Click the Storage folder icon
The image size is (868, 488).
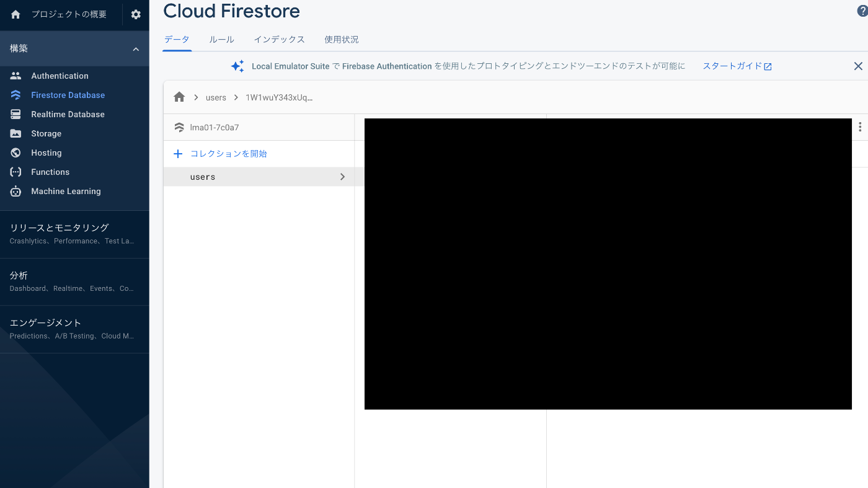pyautogui.click(x=15, y=133)
